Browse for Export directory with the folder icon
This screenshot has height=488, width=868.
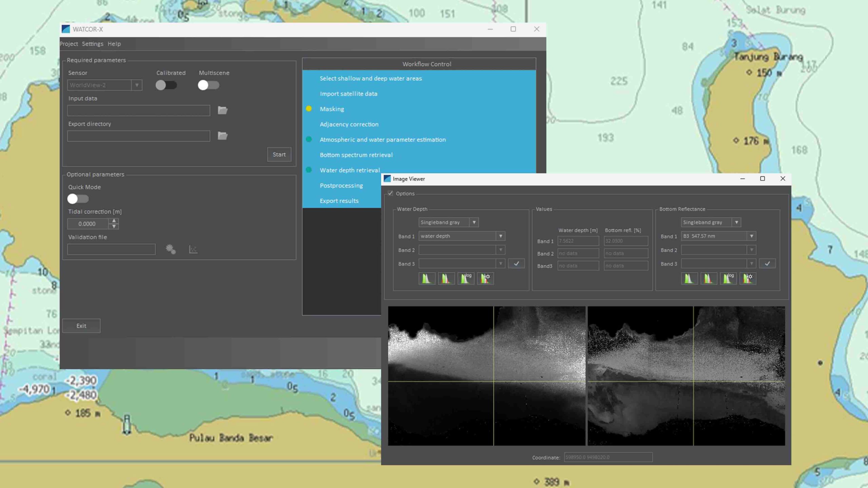tap(222, 136)
